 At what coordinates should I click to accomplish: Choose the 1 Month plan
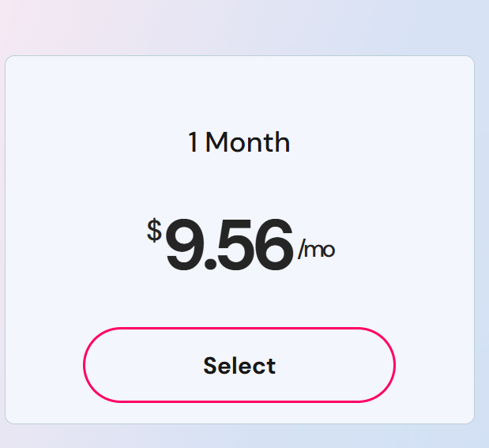pos(239,365)
